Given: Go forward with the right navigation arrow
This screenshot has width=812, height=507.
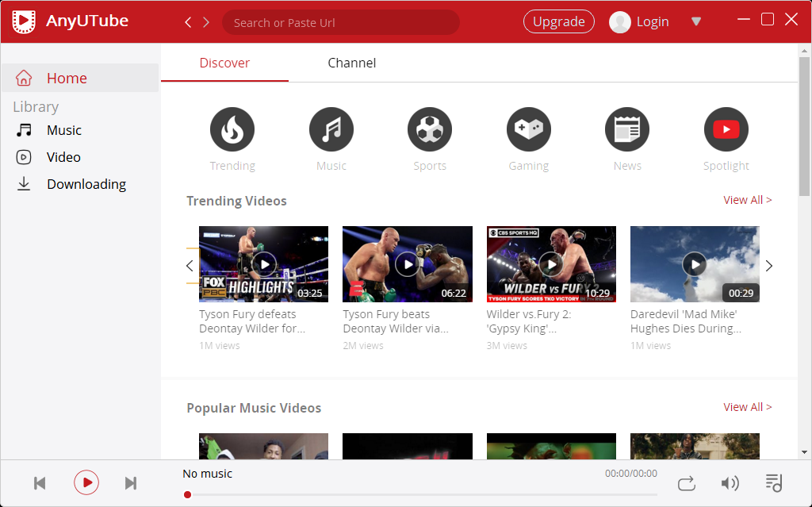Looking at the screenshot, I should coord(206,22).
